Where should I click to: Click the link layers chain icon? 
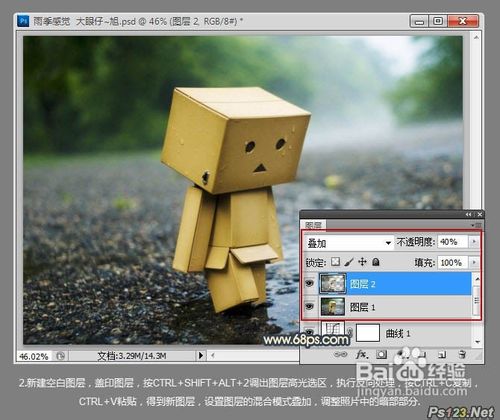(x=341, y=355)
